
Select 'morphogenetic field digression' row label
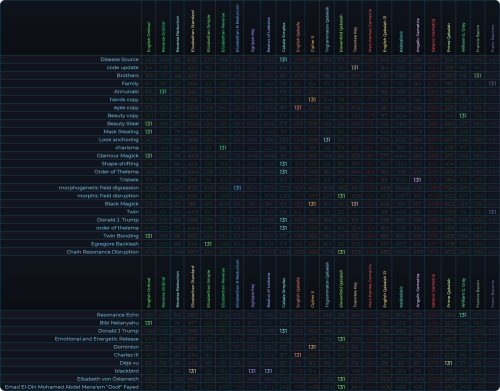(99, 188)
